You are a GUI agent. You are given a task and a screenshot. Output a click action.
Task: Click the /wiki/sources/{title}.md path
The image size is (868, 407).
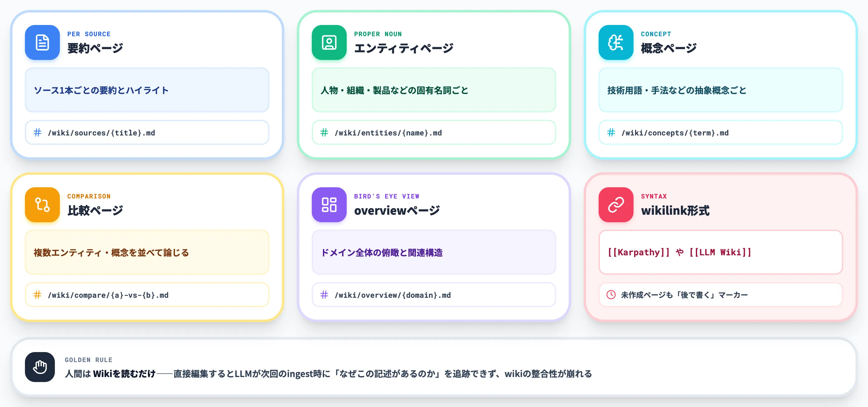(x=101, y=133)
